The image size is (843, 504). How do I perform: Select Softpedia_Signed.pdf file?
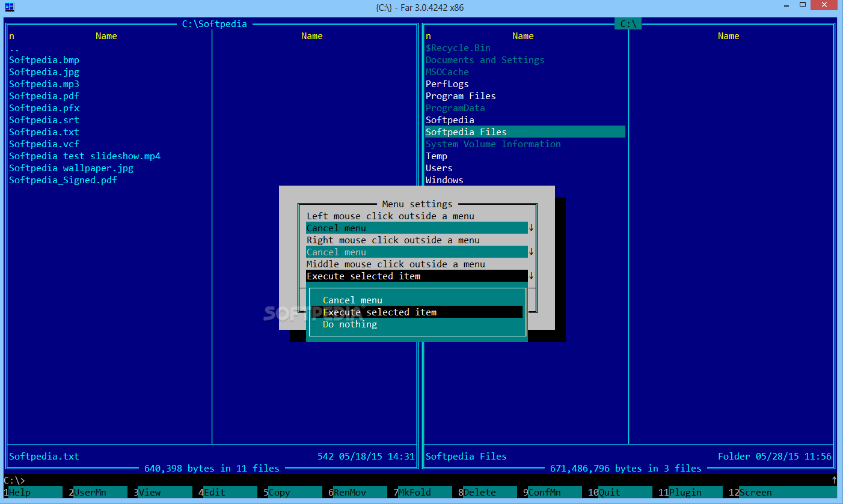63,180
